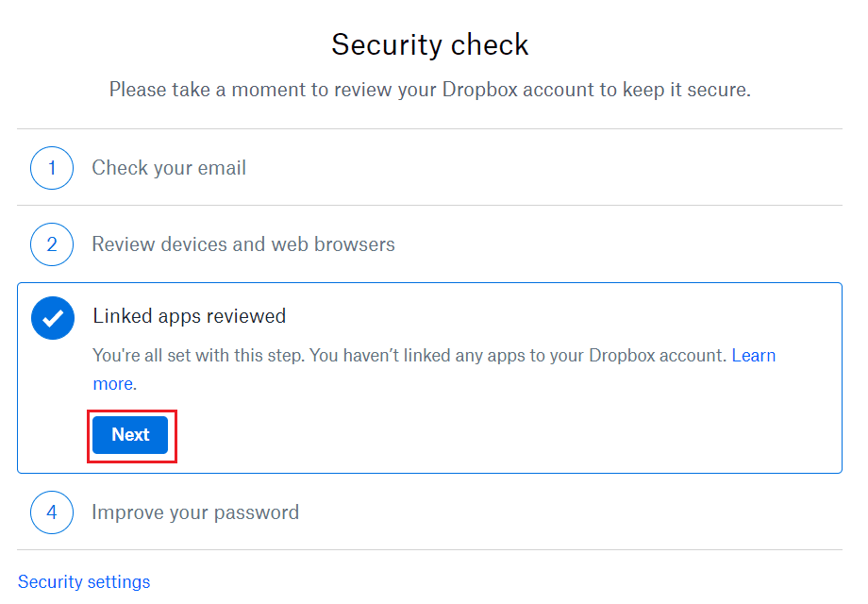Click empty space right of Next button
The width and height of the screenshot is (868, 604).
(x=498, y=434)
